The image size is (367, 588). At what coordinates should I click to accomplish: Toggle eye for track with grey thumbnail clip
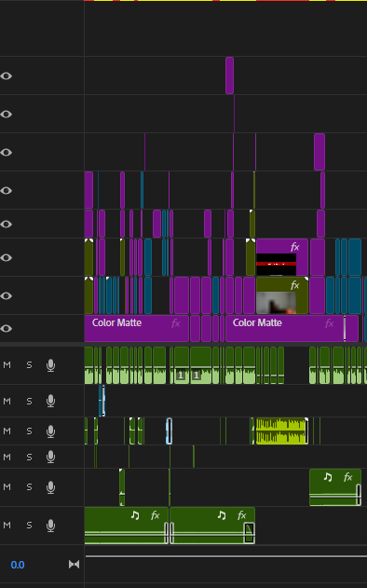[x=6, y=296]
